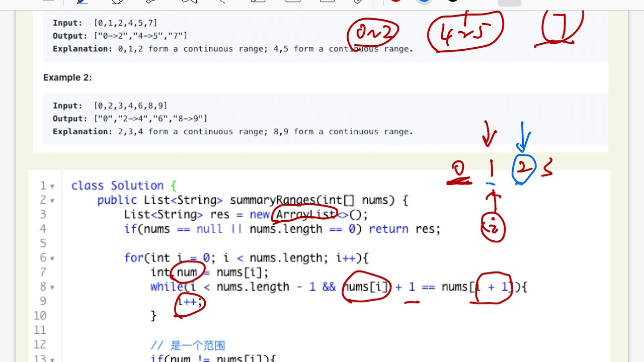
Task: Collapse the class Solution fold arrow on line 1
Action: [x=52, y=186]
